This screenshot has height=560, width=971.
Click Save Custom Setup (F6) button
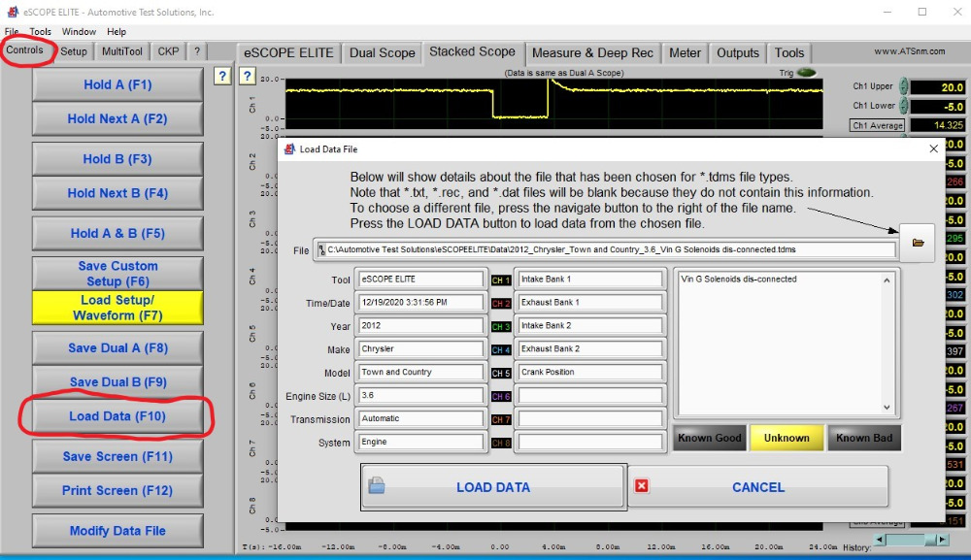pos(117,274)
